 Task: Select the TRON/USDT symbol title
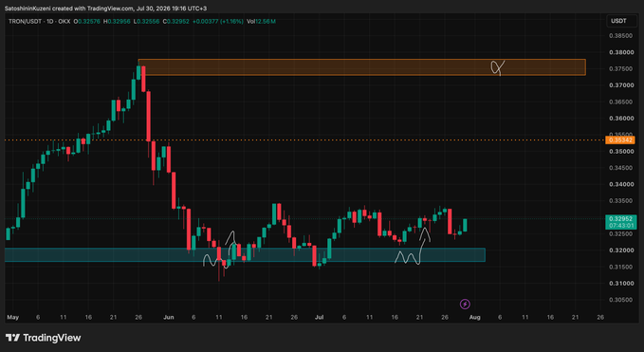pos(25,22)
